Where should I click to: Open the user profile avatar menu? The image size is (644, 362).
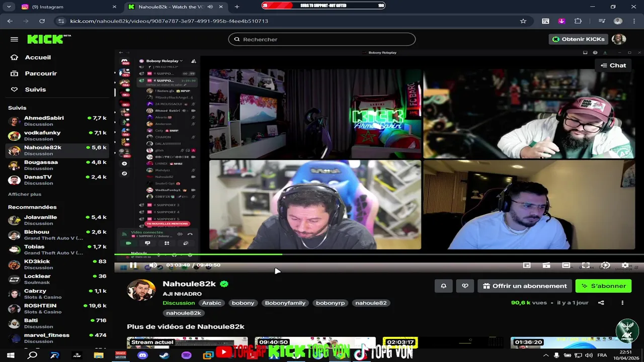[x=619, y=39]
